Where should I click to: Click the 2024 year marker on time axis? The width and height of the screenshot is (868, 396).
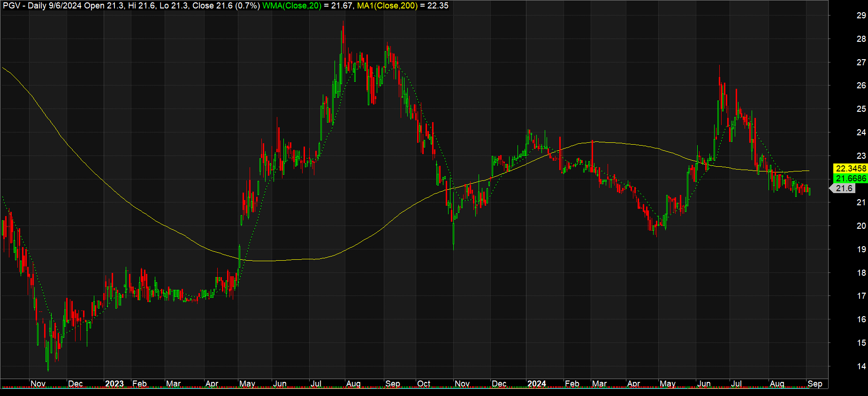(537, 383)
